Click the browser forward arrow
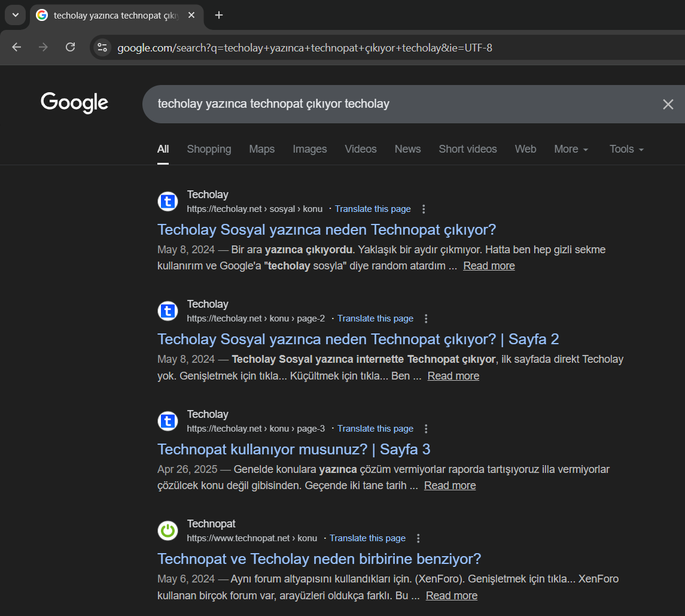The height and width of the screenshot is (616, 685). coord(43,47)
